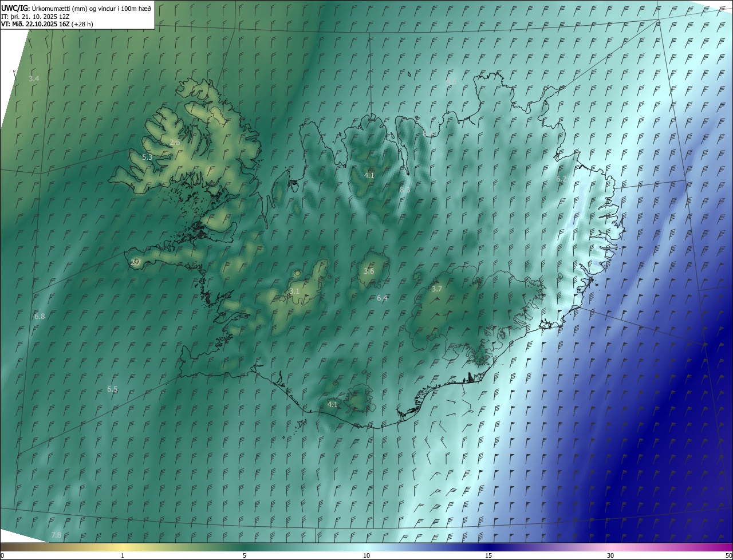Click the 50 tick on the color scale

point(728,555)
